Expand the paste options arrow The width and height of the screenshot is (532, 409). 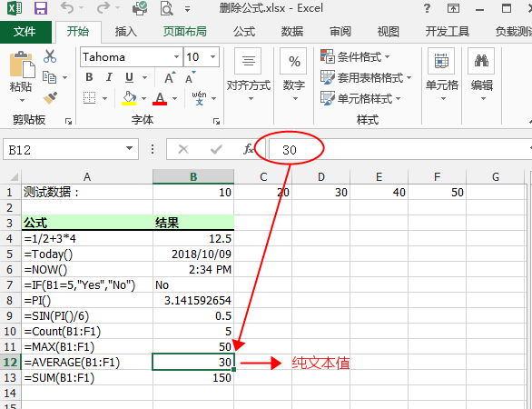pos(22,100)
